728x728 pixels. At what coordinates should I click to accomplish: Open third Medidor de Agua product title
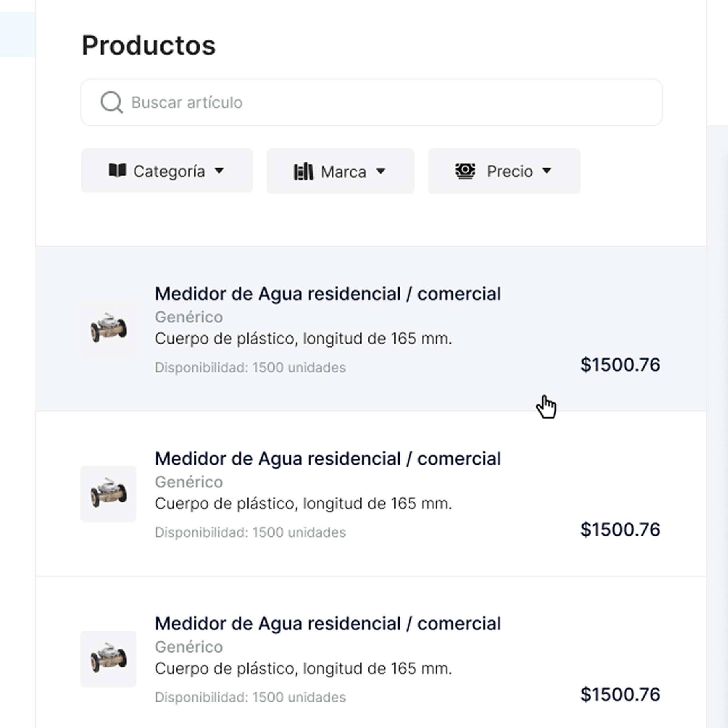click(328, 624)
